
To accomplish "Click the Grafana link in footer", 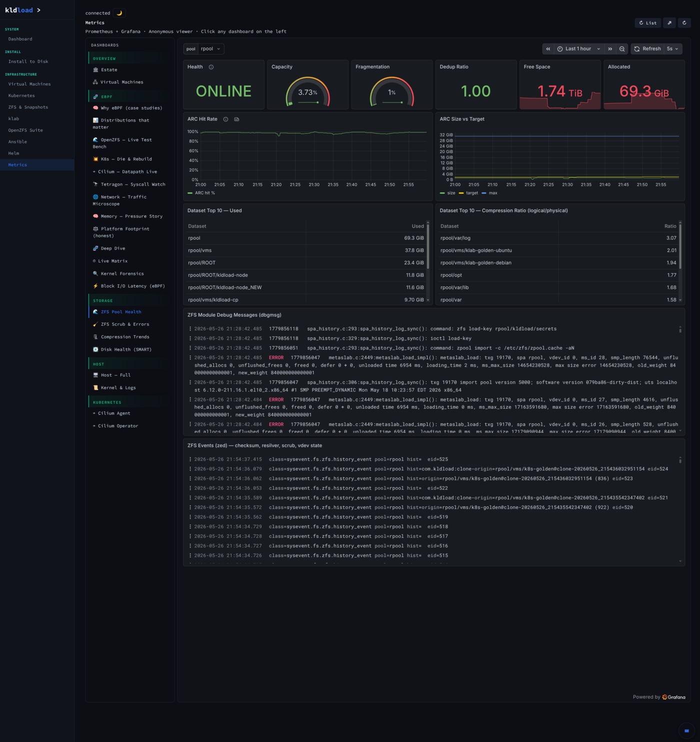I will [x=674, y=697].
